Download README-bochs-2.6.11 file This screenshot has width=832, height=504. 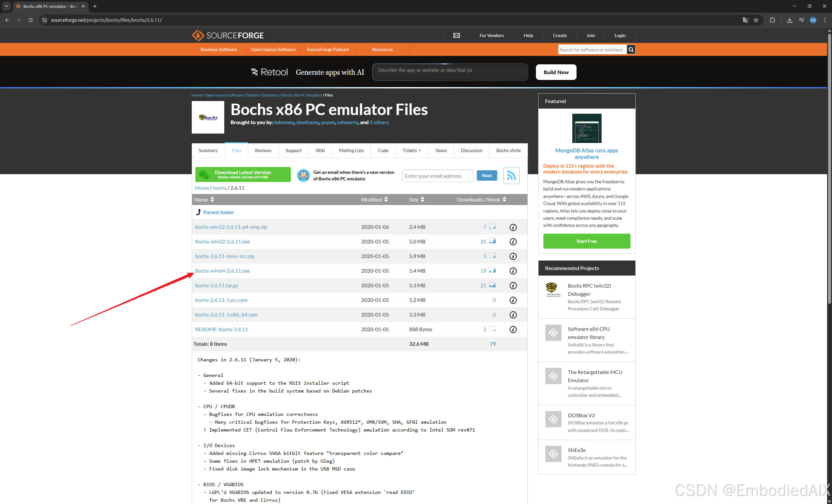coord(221,329)
